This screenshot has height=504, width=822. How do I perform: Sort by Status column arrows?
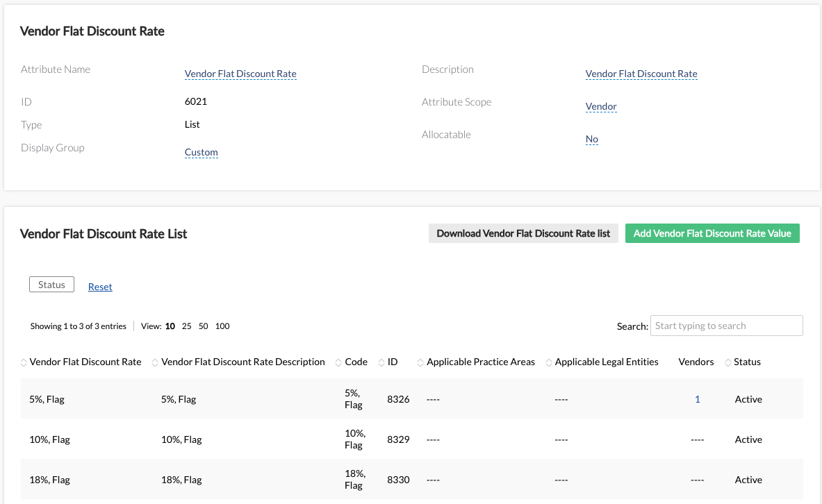728,362
